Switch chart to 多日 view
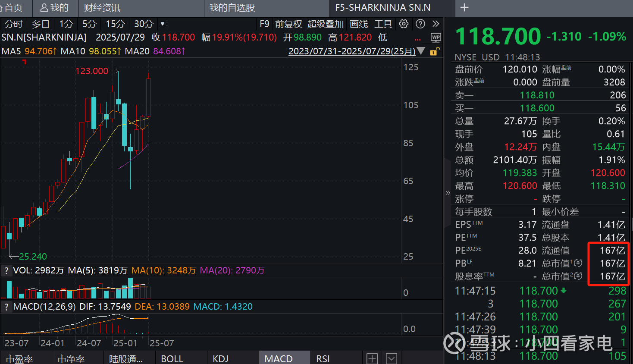The width and height of the screenshot is (633, 364). point(41,24)
